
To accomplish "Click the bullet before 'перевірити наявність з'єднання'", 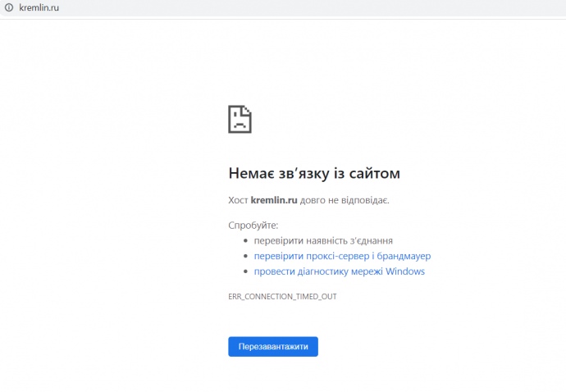I will click(x=245, y=241).
